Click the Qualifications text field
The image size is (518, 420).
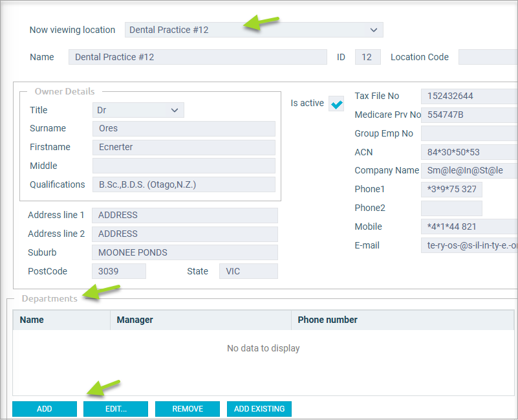point(184,184)
